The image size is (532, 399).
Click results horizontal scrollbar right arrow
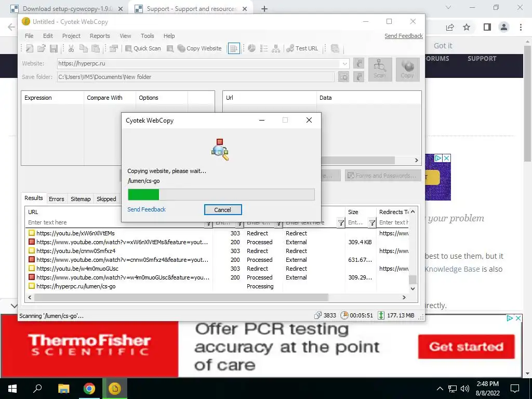pos(404,297)
